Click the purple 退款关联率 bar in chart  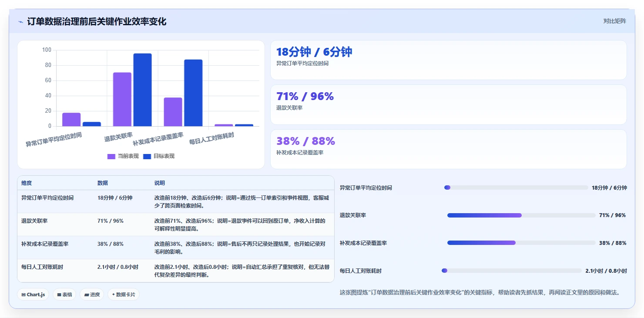click(x=122, y=99)
